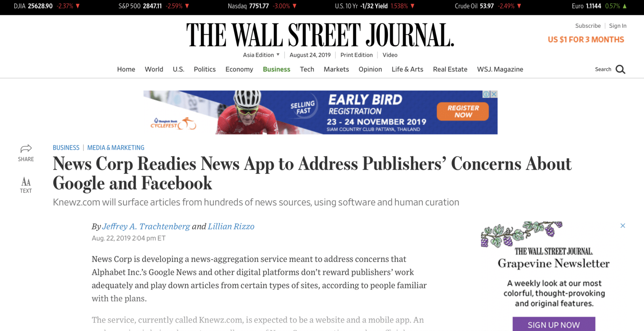644x331 pixels.
Task: Open the text size AA icon
Action: (x=26, y=182)
